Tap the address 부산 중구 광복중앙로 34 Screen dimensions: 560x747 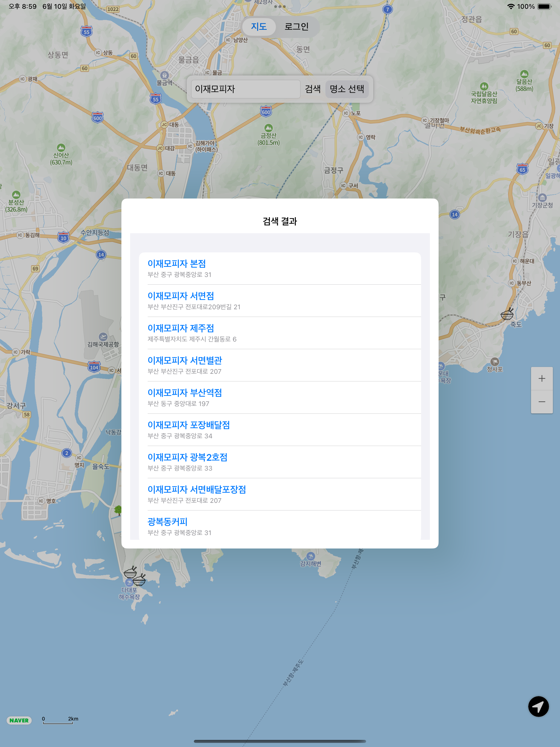(x=180, y=436)
